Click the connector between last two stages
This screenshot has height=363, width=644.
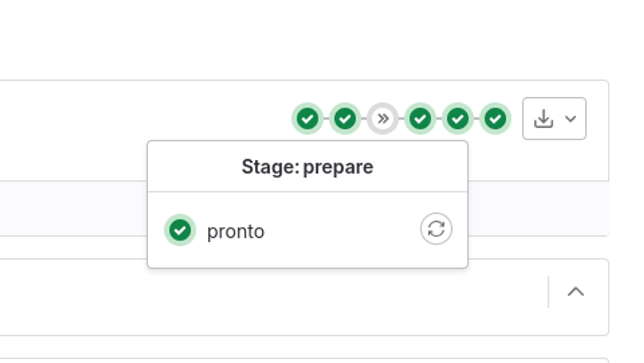tap(477, 119)
